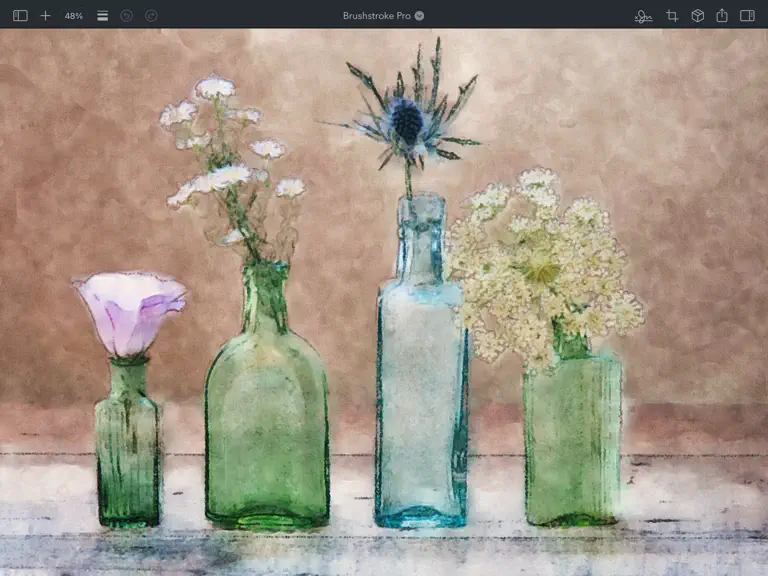Undo the last change
Image resolution: width=768 pixels, height=576 pixels.
[x=126, y=16]
